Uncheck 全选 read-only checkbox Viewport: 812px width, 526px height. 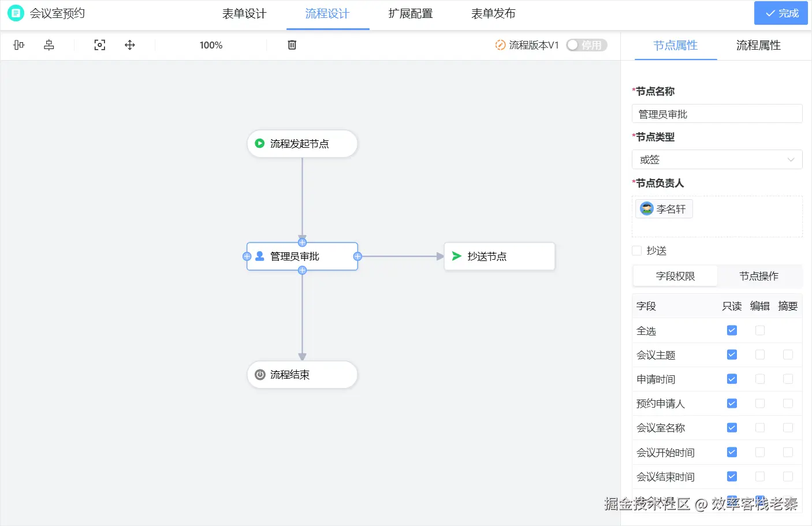732,330
